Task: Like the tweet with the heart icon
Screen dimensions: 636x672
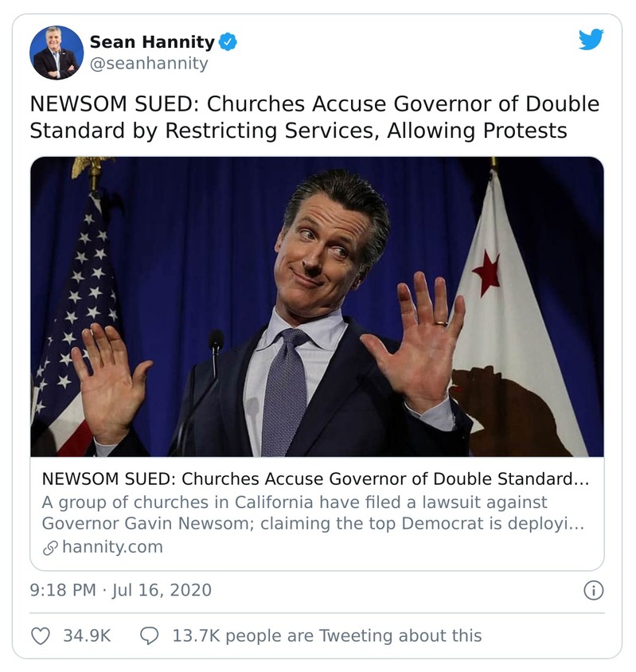Action: [41, 635]
